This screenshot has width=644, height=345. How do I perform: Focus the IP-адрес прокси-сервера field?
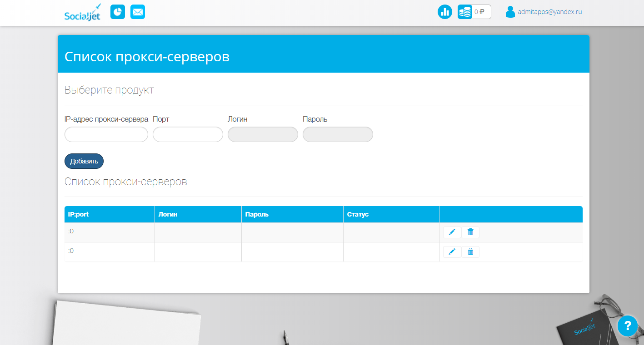click(x=106, y=134)
